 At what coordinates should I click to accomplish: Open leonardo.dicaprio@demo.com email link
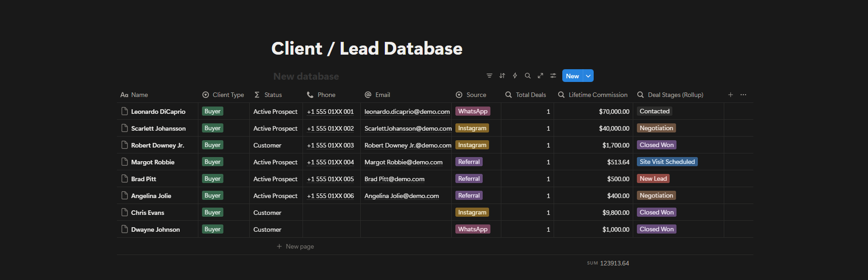pyautogui.click(x=407, y=112)
